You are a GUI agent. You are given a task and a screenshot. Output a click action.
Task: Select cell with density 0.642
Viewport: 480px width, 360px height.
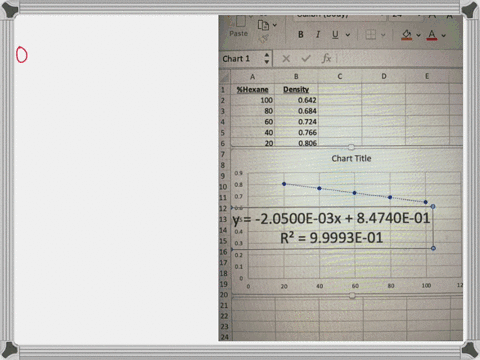click(x=296, y=100)
